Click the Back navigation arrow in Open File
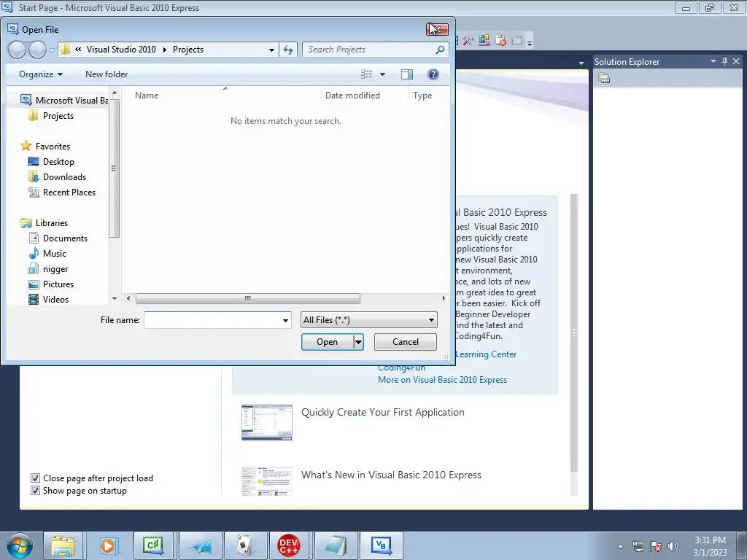This screenshot has width=747, height=560. tap(18, 50)
